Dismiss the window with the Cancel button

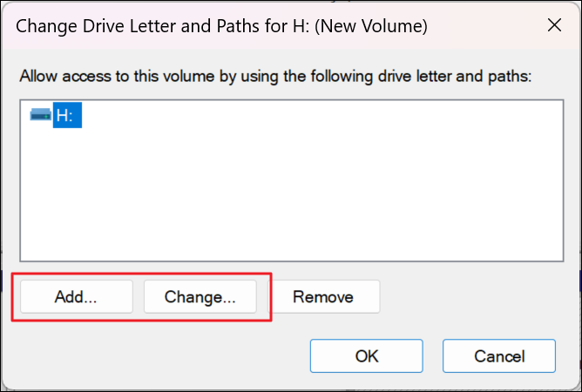point(498,356)
